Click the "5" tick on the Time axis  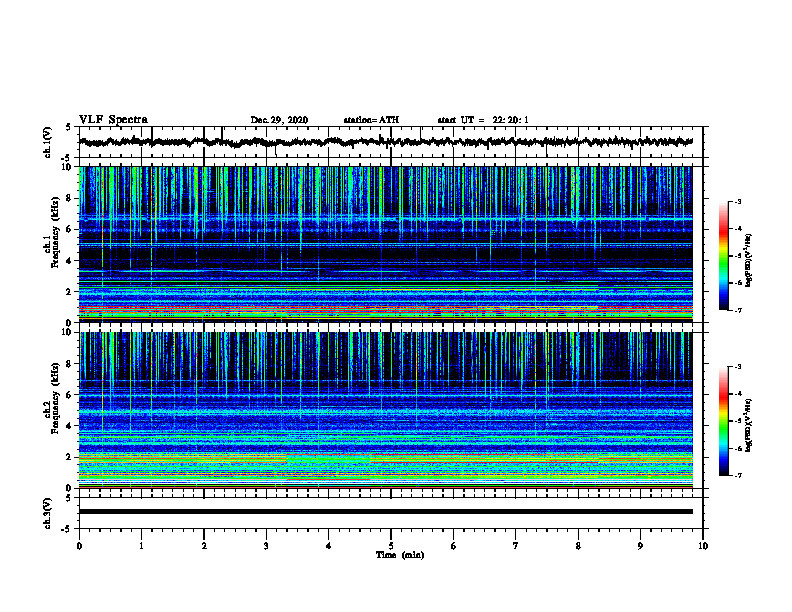[x=391, y=546]
